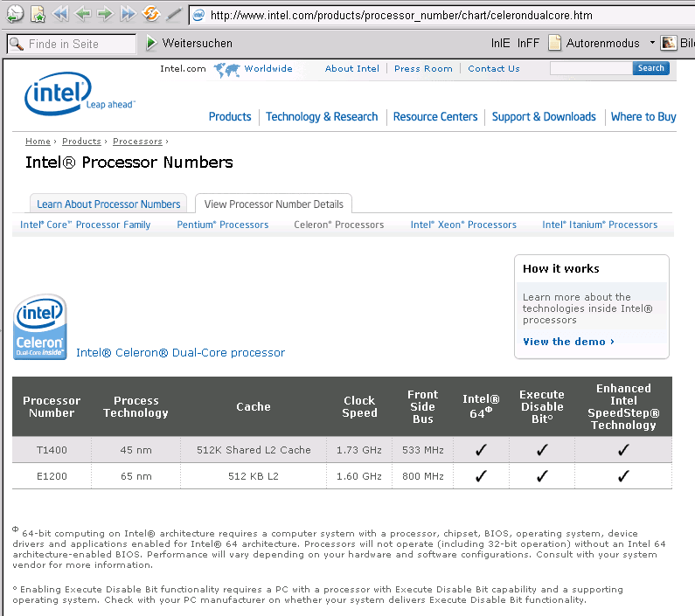Click the world map Worldwide icon

coord(226,70)
